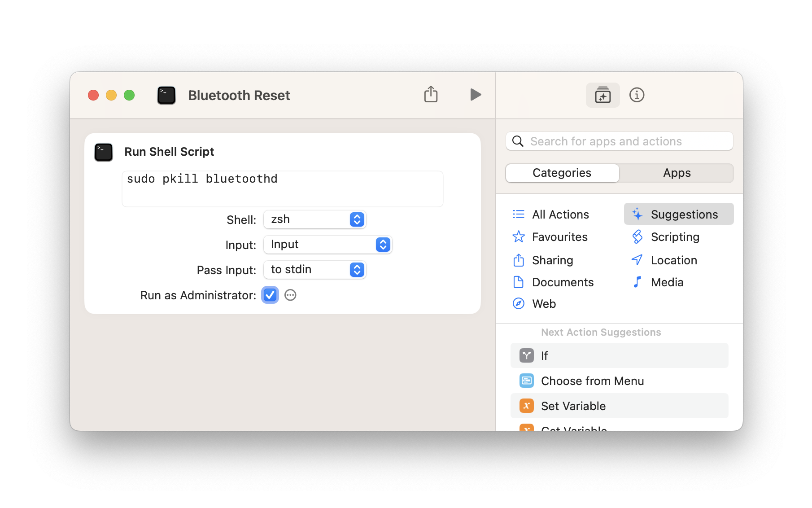Screen dimensions: 812x508
Task: Click the Run Shell Script action title
Action: pyautogui.click(x=169, y=152)
